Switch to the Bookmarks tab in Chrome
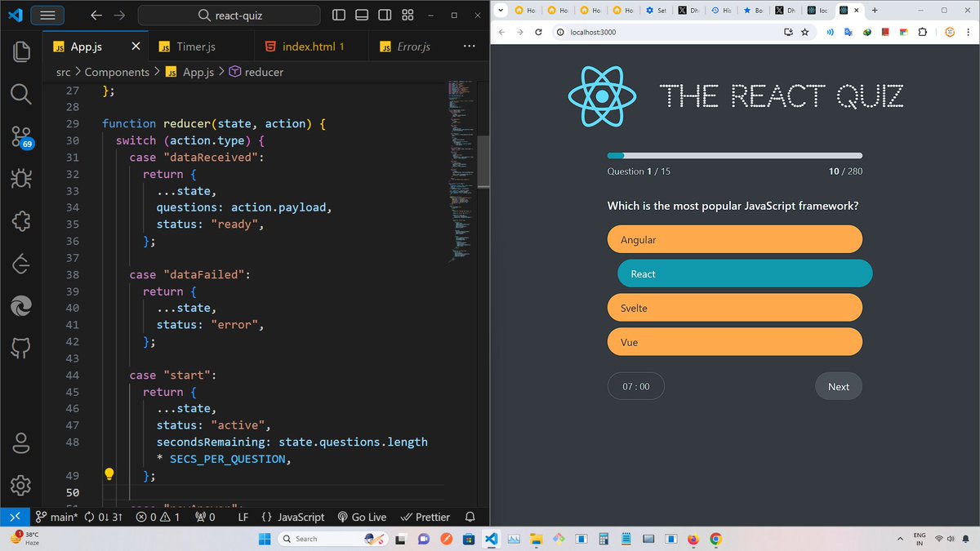The width and height of the screenshot is (980, 551). (752, 10)
